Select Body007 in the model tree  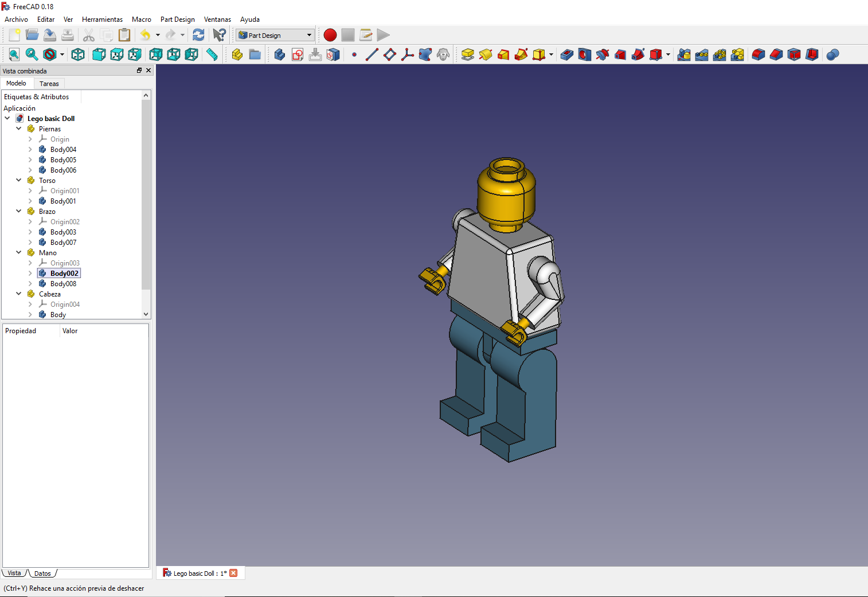point(63,242)
